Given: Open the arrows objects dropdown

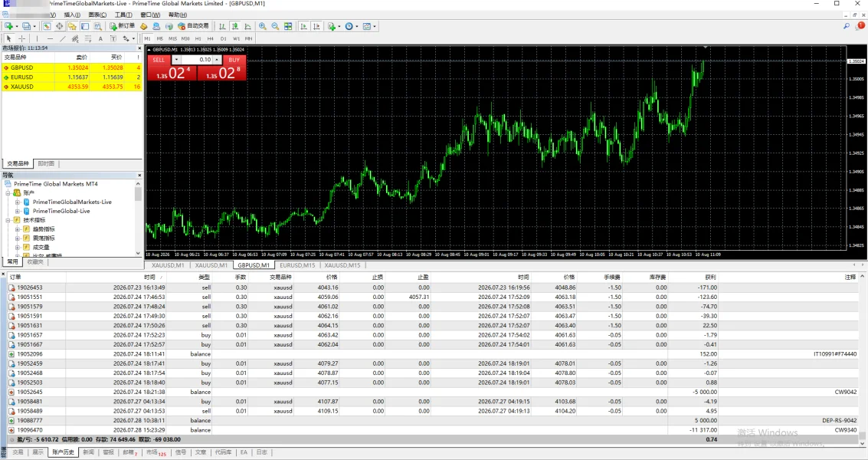Looking at the screenshot, I should pyautogui.click(x=129, y=38).
